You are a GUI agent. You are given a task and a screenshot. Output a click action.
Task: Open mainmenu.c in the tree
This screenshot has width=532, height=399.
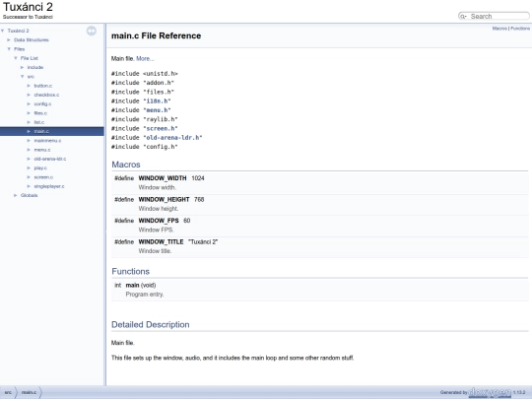coord(47,141)
